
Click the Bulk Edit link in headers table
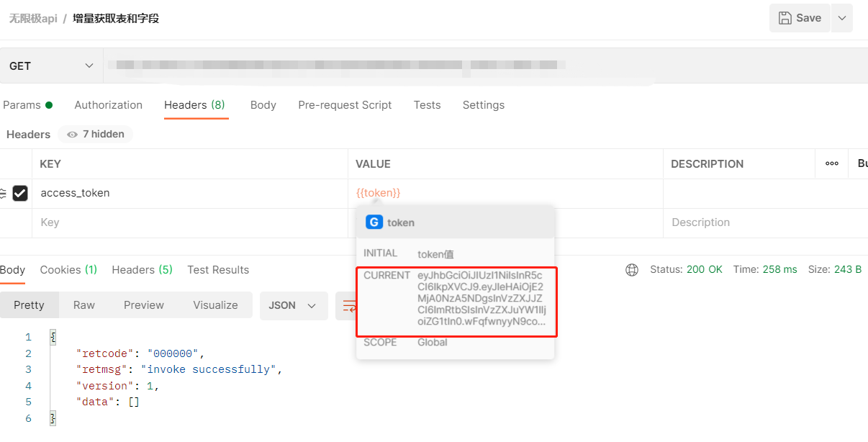pos(861,164)
